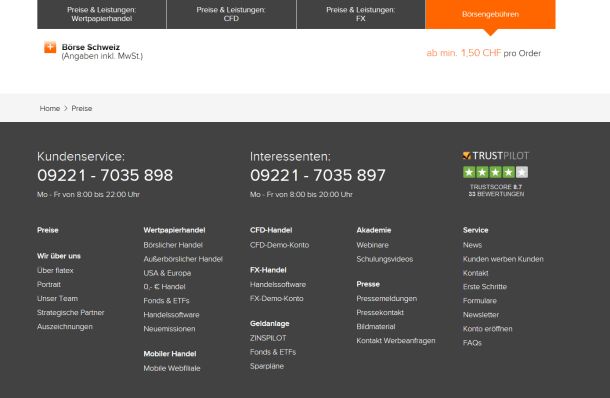Open Fonds & ETFs under Wertpapierhandel
This screenshot has height=398, width=610.
[x=167, y=301]
